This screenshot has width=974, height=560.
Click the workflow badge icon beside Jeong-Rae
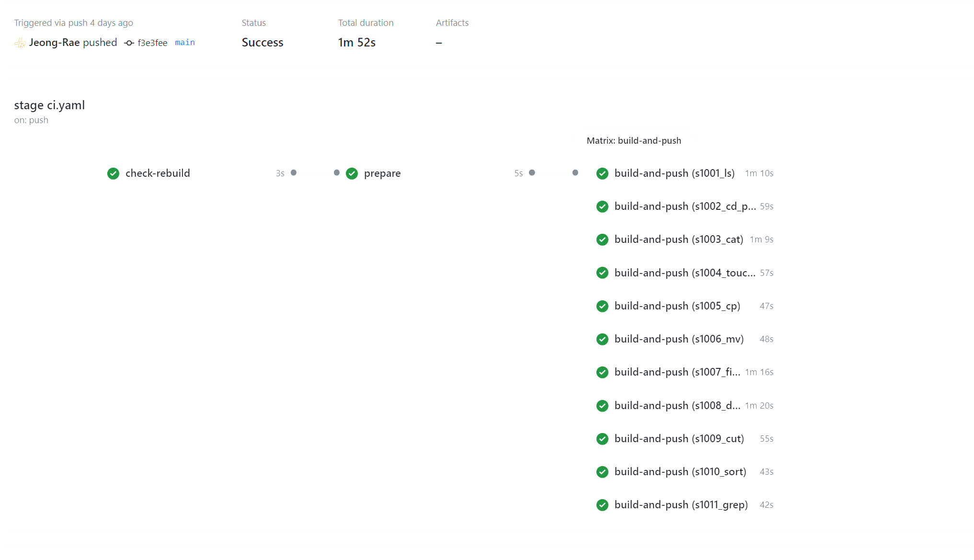pyautogui.click(x=19, y=43)
